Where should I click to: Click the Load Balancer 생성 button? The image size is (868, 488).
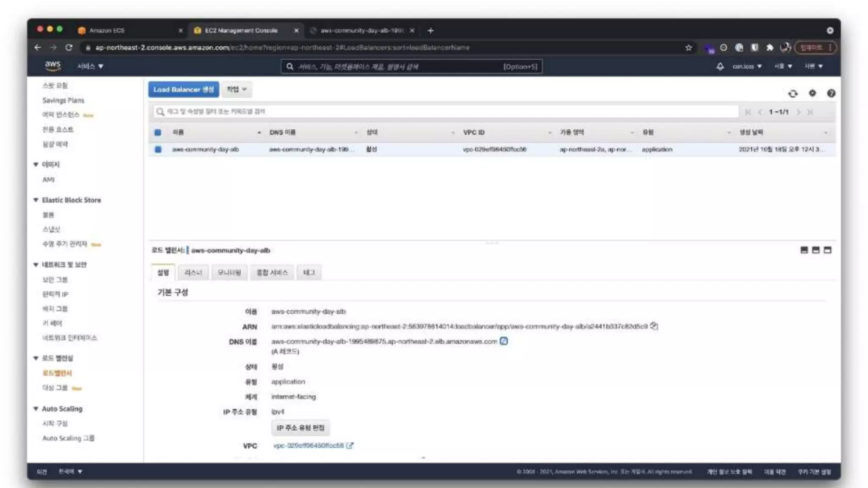184,89
